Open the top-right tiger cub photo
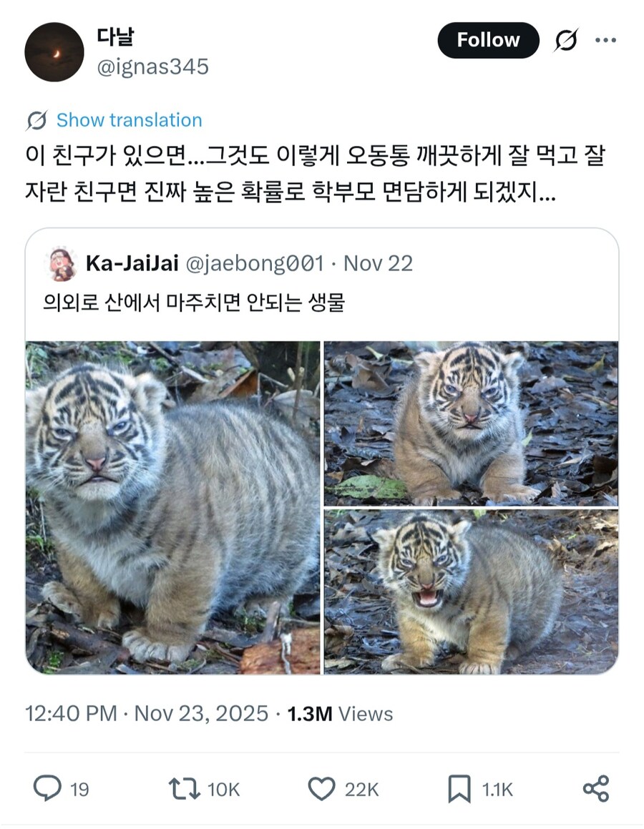This screenshot has width=644, height=829. (x=471, y=423)
